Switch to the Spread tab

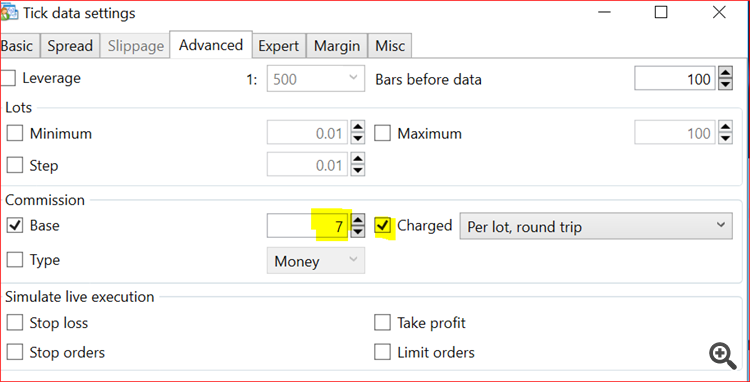pyautogui.click(x=70, y=46)
